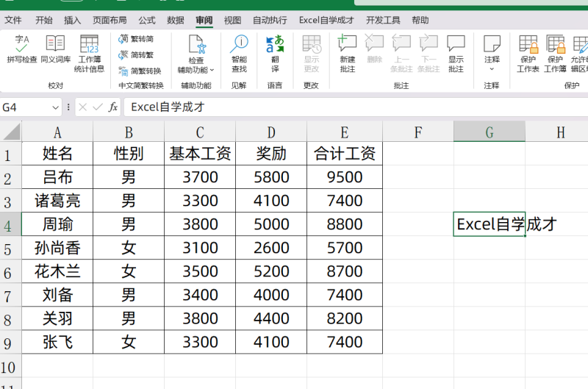This screenshot has width=588, height=389.
Task: Open the 文件 menu tab
Action: (12, 20)
